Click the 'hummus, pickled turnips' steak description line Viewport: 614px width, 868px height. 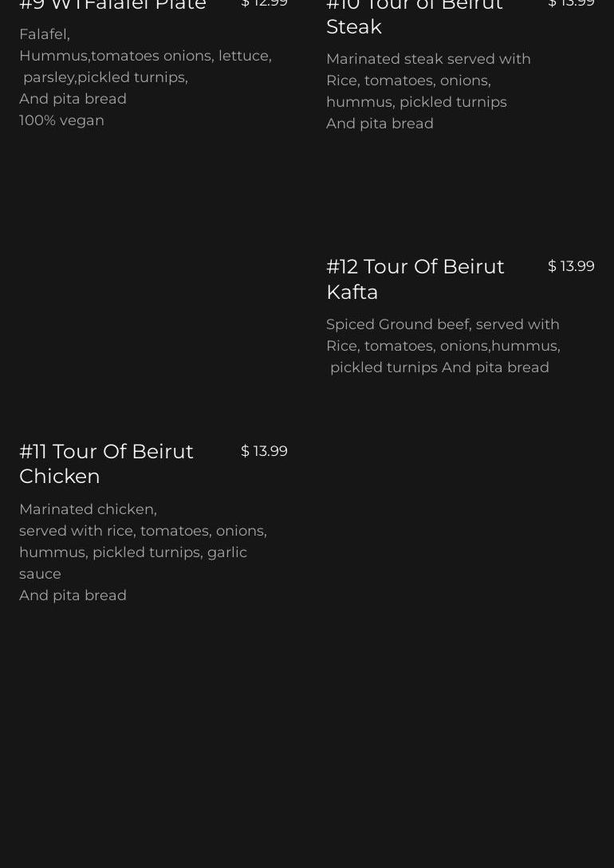[416, 102]
